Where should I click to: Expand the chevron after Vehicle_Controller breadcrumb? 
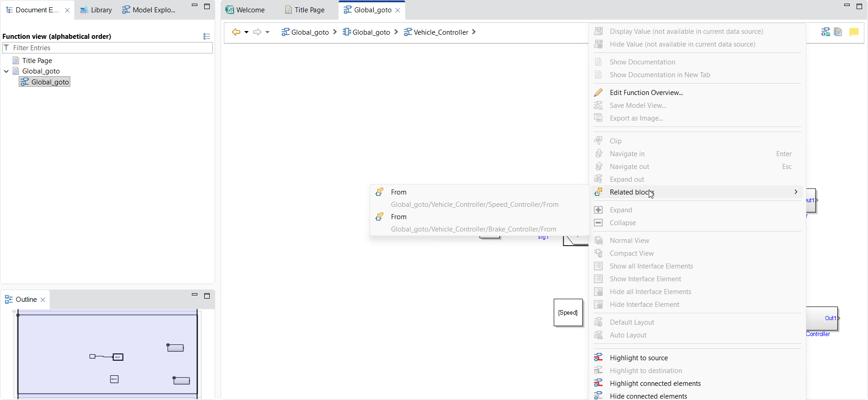(x=474, y=32)
